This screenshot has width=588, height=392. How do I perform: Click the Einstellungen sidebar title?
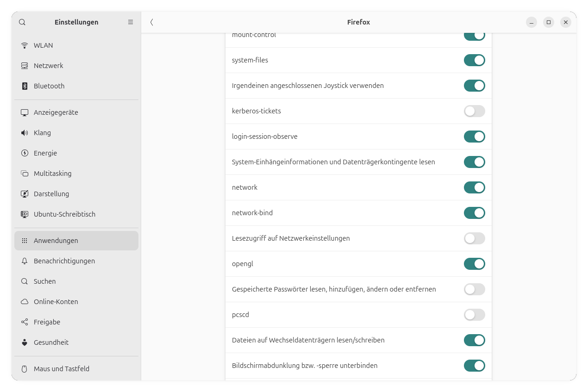(76, 22)
